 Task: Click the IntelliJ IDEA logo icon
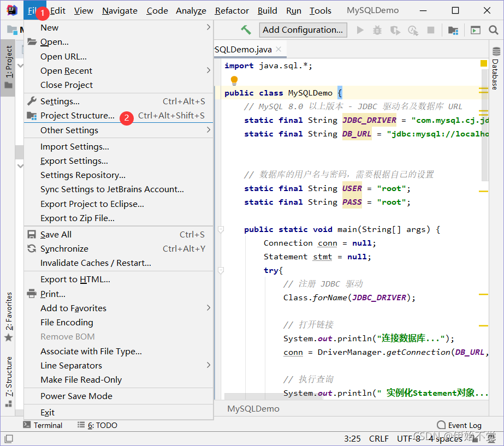point(12,10)
